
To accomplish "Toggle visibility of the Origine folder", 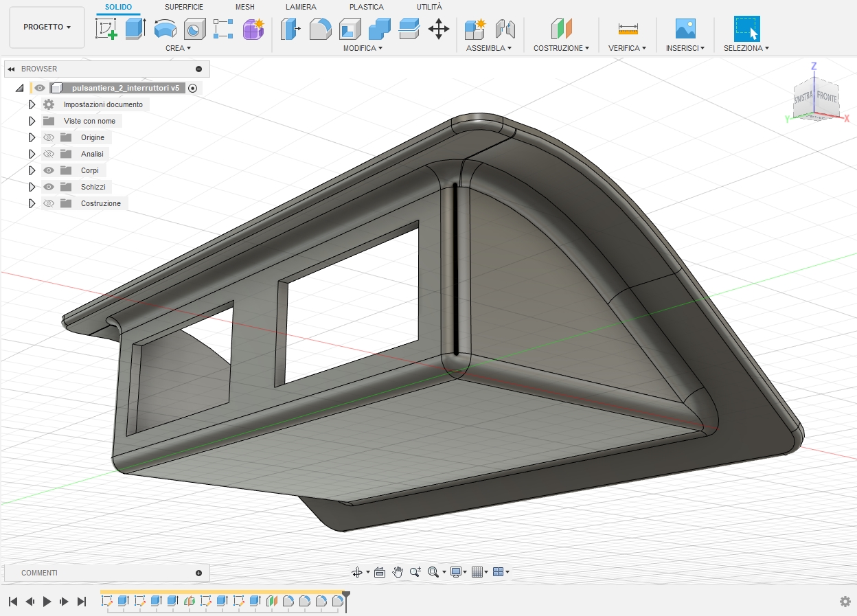I will pyautogui.click(x=49, y=137).
